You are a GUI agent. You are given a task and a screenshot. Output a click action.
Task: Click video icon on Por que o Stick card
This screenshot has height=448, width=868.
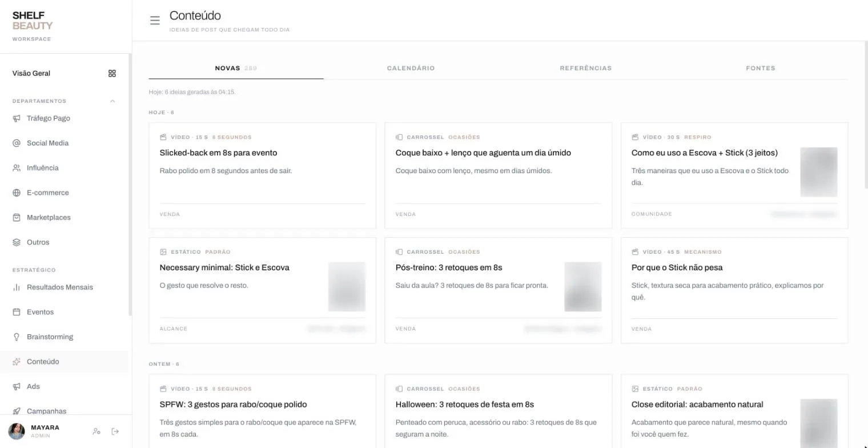[635, 252]
